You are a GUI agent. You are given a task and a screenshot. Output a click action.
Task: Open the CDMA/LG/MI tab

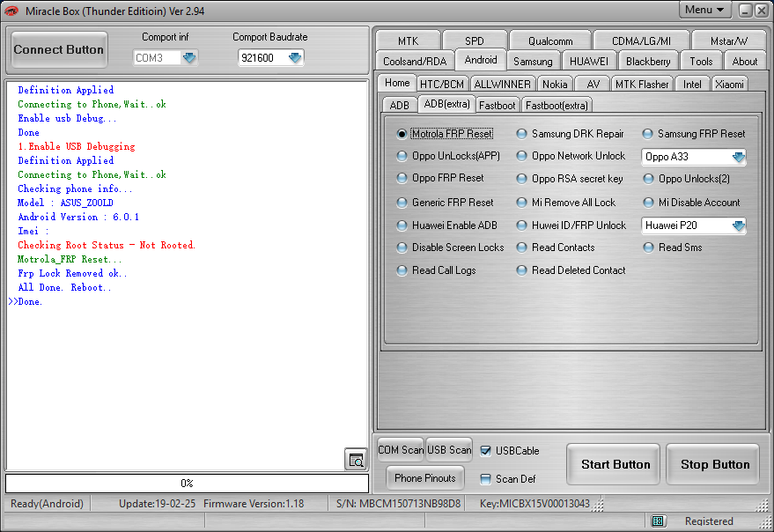click(641, 41)
